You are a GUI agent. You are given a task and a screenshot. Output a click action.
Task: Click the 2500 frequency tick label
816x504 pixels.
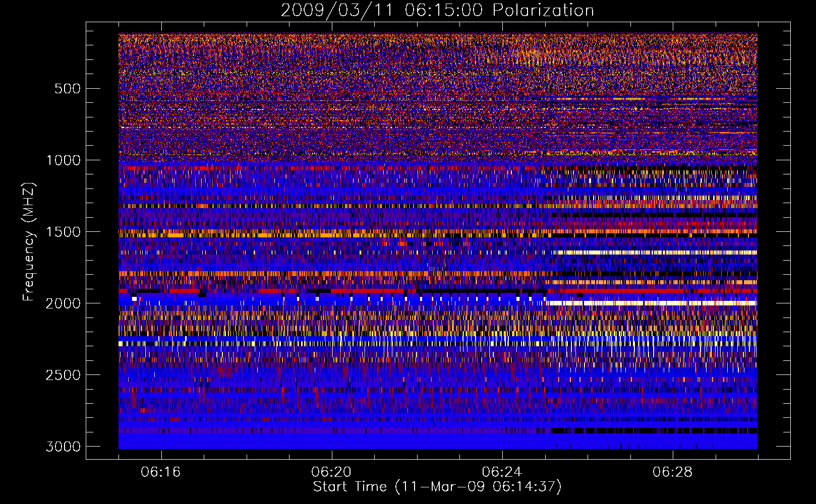point(63,375)
